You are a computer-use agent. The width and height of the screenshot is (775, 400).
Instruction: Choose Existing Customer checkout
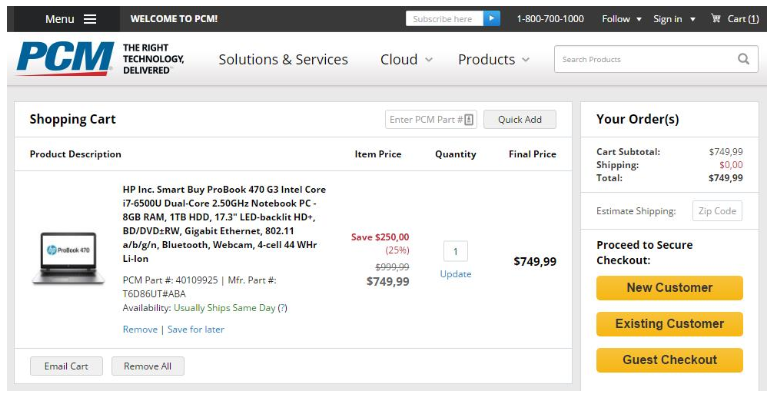[x=669, y=324]
